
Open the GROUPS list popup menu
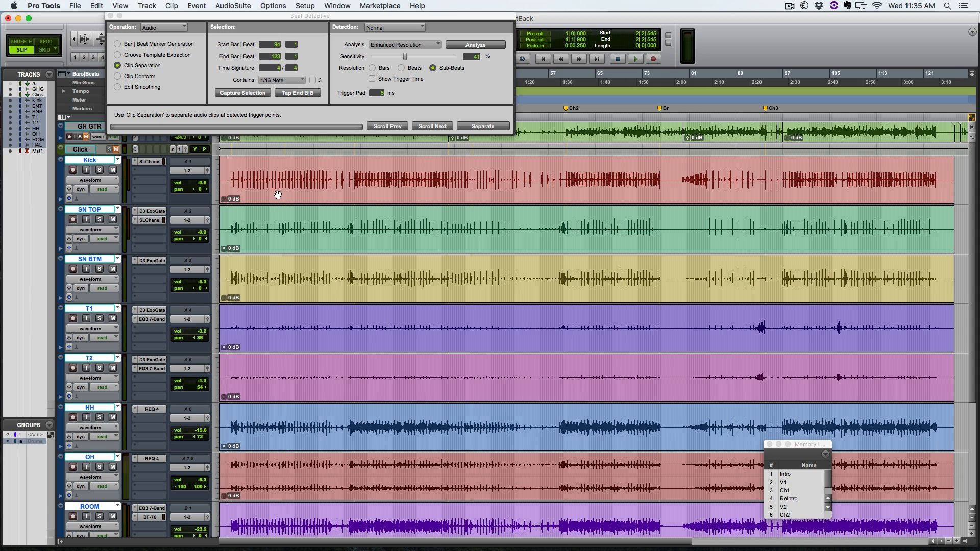(49, 425)
